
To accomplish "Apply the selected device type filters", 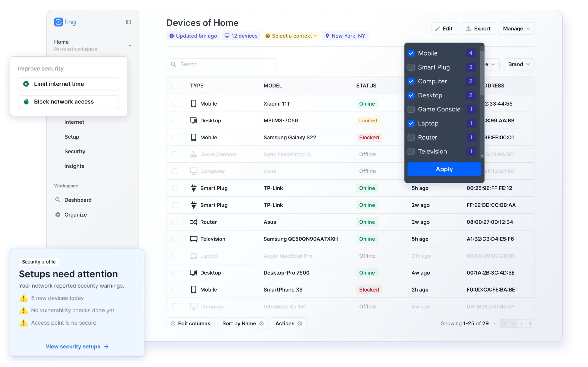I will point(444,169).
